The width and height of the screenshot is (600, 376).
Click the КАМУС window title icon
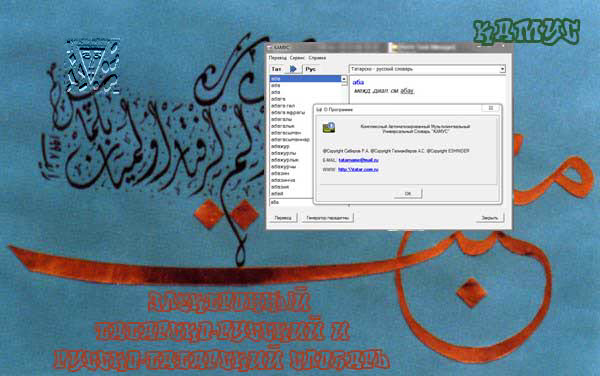coord(269,47)
